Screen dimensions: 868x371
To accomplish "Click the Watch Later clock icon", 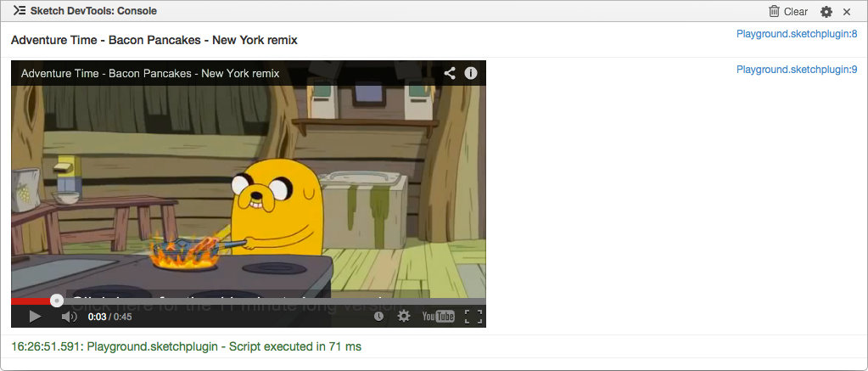I will [x=378, y=316].
